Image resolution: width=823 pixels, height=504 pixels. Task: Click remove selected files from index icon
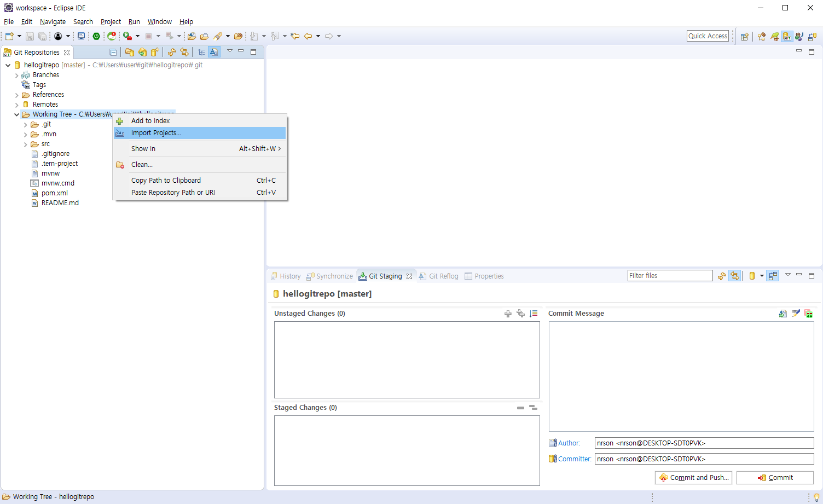click(x=520, y=408)
